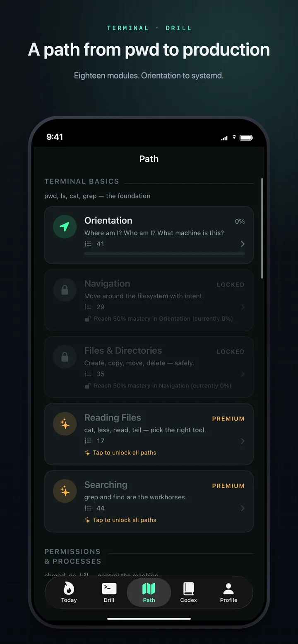This screenshot has height=644, width=298.
Task: Tap 'Tap to unlock all paths' under Reading Files
Action: [x=120, y=453]
